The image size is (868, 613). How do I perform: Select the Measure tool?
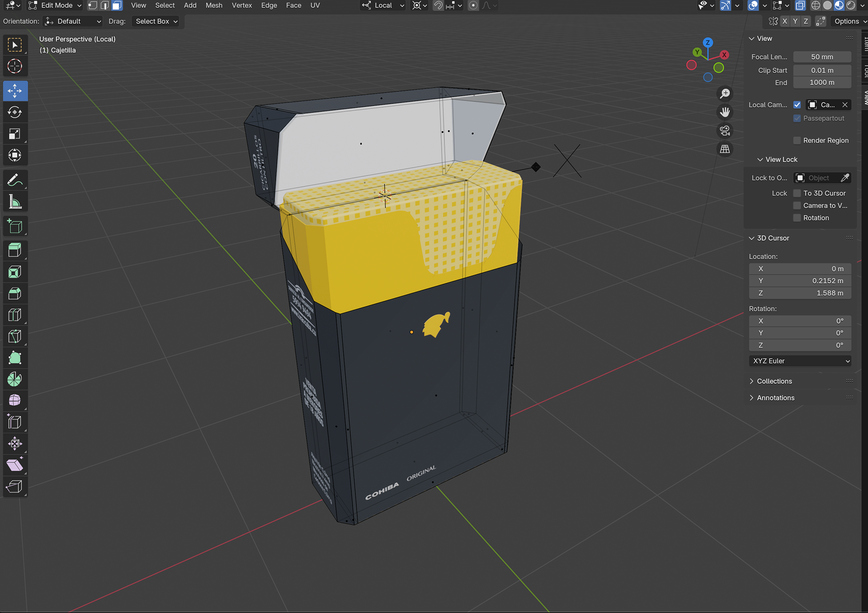tap(15, 202)
